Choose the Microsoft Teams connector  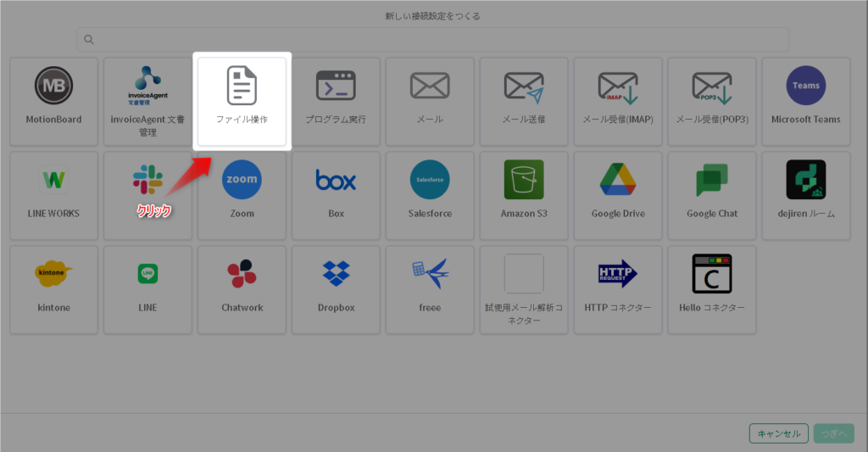click(806, 102)
